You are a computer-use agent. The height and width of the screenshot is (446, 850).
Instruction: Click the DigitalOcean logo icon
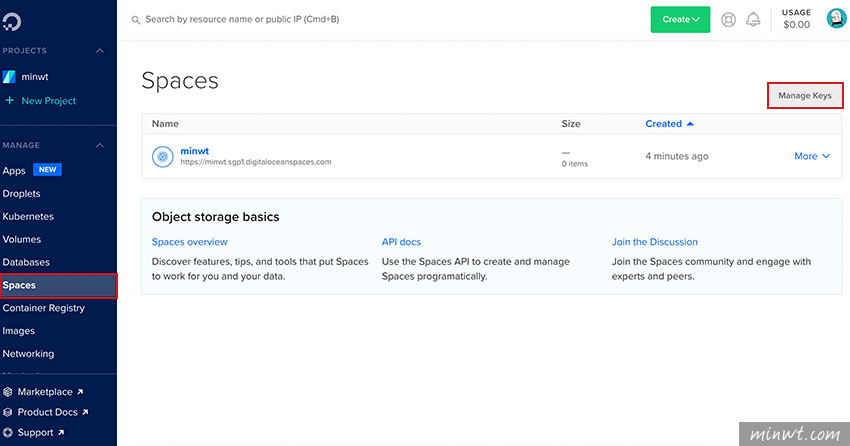11,21
